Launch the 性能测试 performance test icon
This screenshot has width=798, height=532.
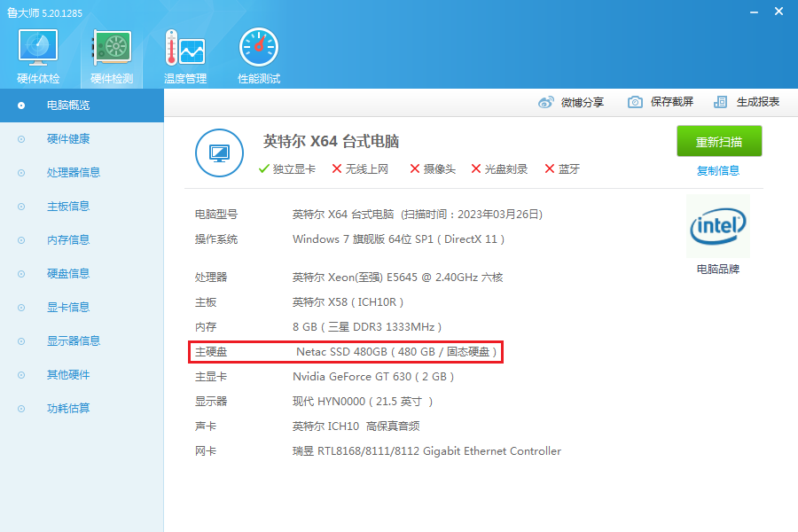click(259, 48)
